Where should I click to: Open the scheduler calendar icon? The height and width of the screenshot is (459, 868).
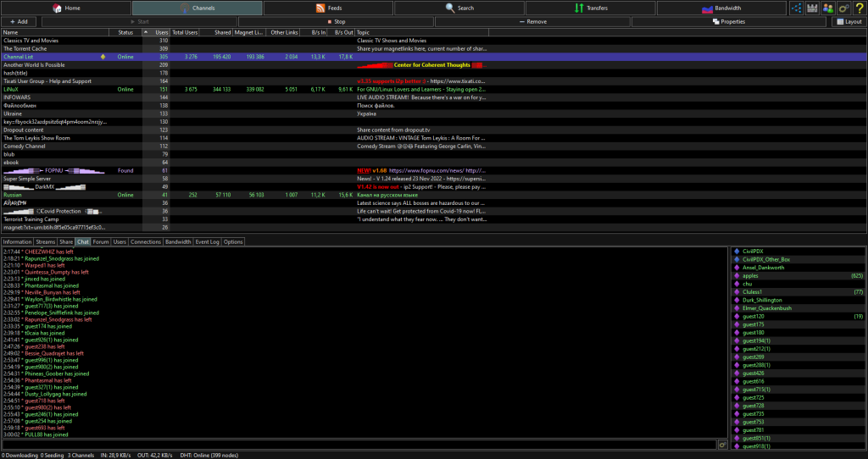pos(812,8)
